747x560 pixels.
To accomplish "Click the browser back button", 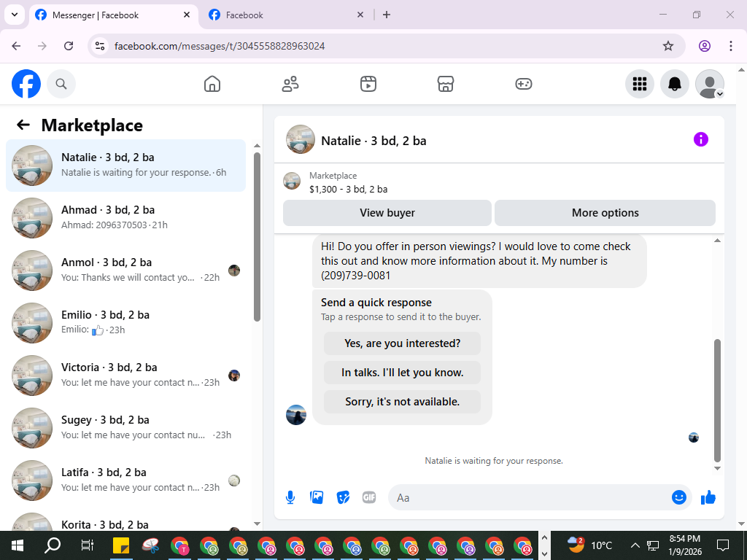I will click(16, 46).
